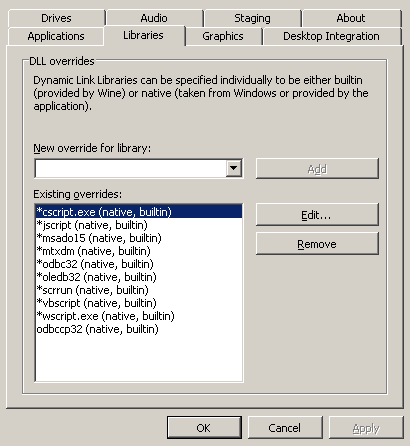
Task: Open the Audio tab
Action: [154, 18]
